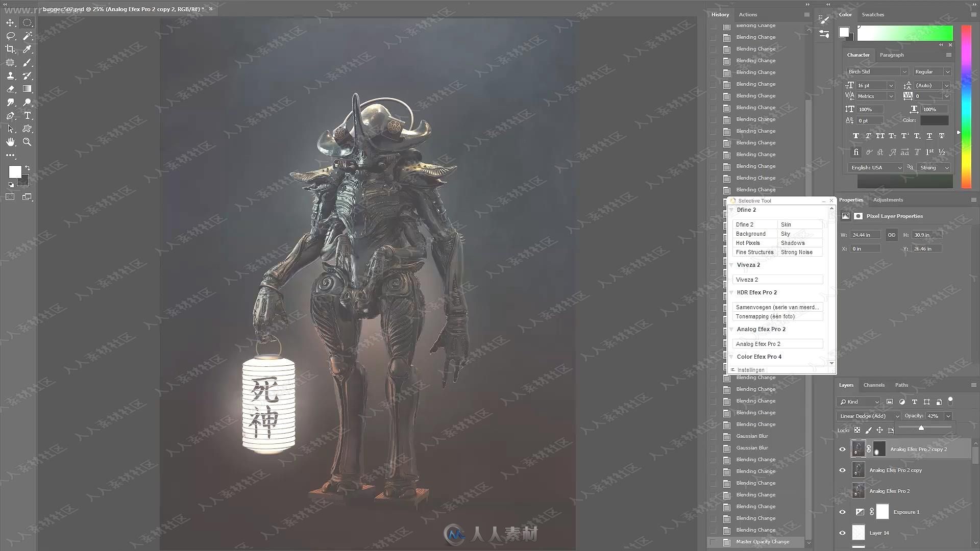Open the Regular font style dropdown
Screen dimensions: 980x551
(x=948, y=72)
